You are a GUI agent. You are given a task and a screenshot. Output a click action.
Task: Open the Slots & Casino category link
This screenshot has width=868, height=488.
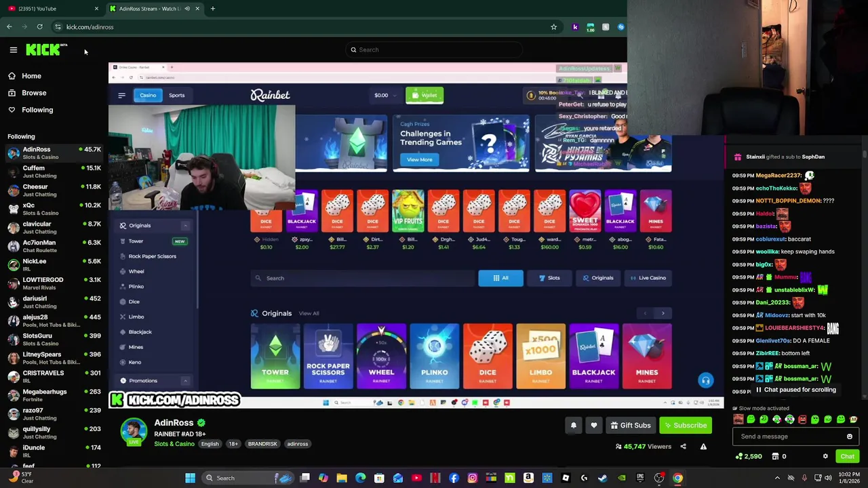point(174,444)
